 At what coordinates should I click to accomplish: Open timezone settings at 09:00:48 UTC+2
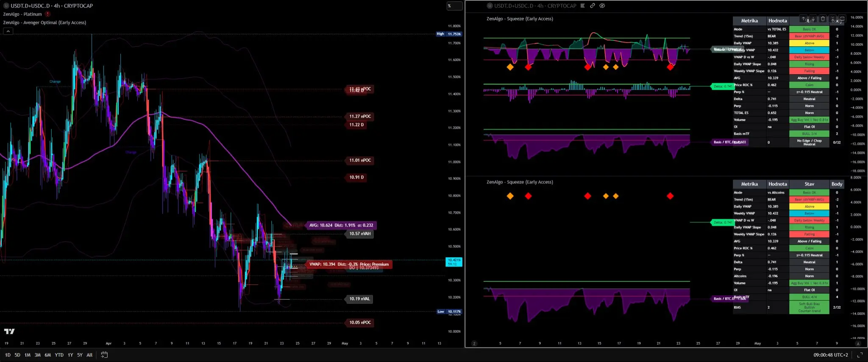point(831,355)
